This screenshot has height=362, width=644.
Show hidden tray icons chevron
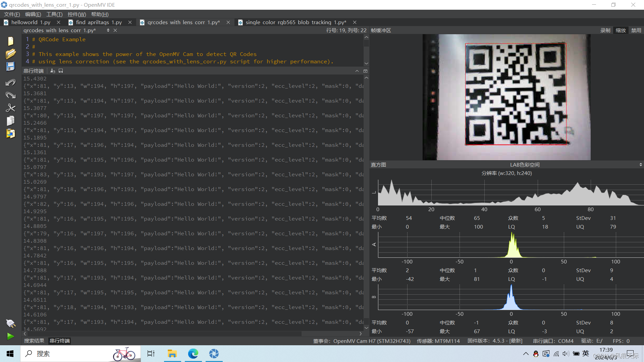526,354
